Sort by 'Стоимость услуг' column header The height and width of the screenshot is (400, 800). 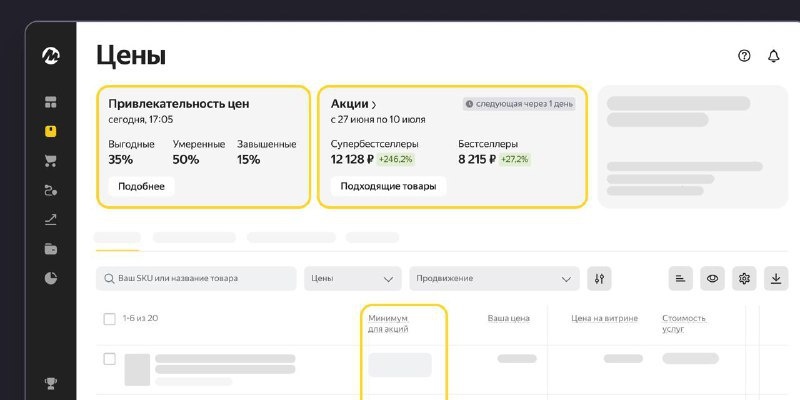(x=684, y=323)
